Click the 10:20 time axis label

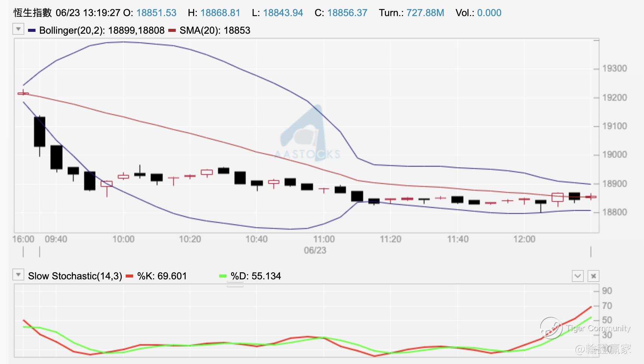click(x=190, y=239)
